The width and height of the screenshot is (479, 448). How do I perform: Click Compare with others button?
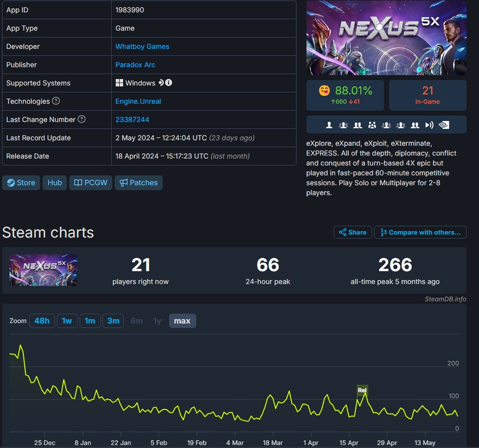[x=420, y=232]
